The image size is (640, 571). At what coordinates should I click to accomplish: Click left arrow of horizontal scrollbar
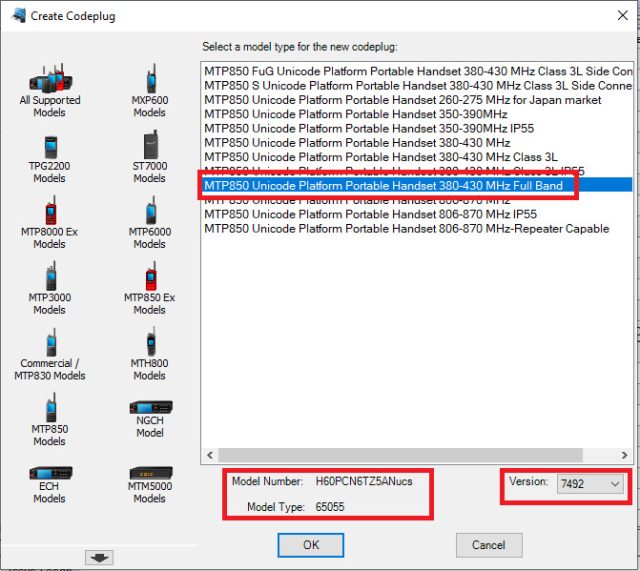[210, 455]
